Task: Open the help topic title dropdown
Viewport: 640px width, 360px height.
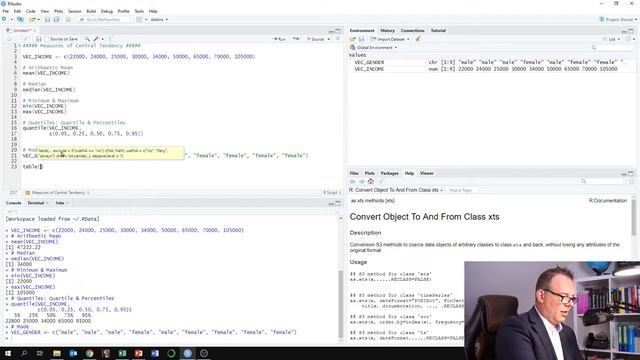Action: pyautogui.click(x=396, y=190)
